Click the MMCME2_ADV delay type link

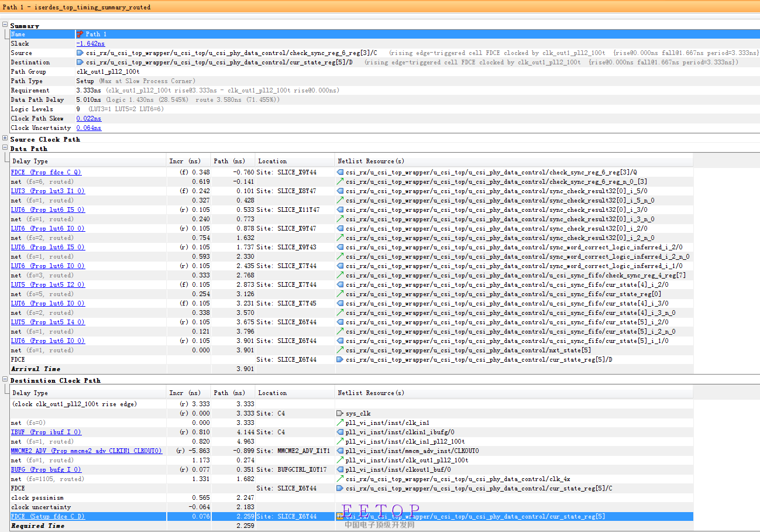click(86, 451)
